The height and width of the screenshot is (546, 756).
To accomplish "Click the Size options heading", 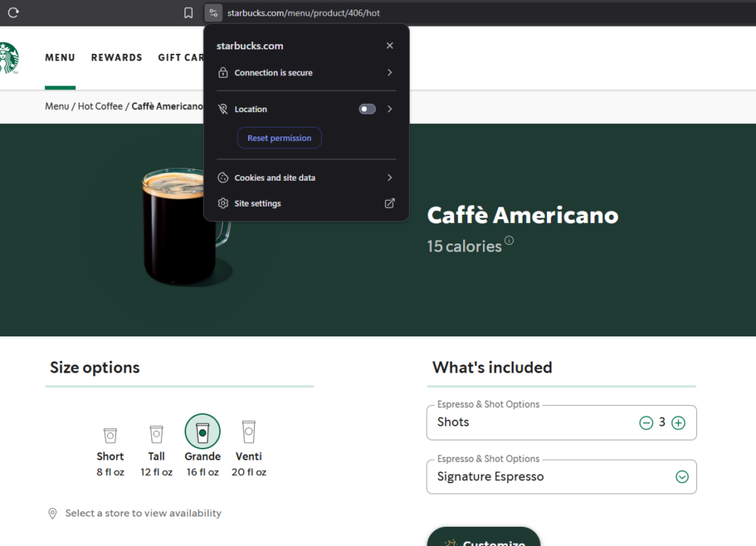I will (95, 367).
